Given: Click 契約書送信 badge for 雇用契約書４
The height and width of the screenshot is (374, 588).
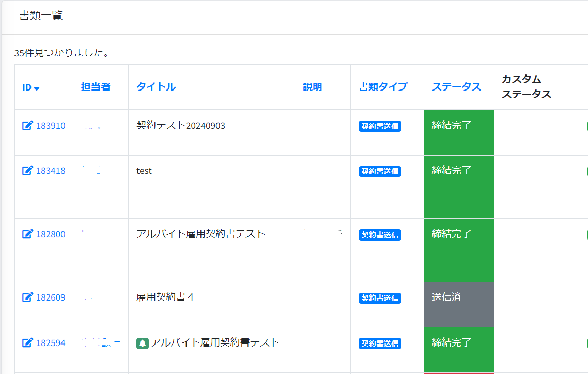Looking at the screenshot, I should pos(380,298).
